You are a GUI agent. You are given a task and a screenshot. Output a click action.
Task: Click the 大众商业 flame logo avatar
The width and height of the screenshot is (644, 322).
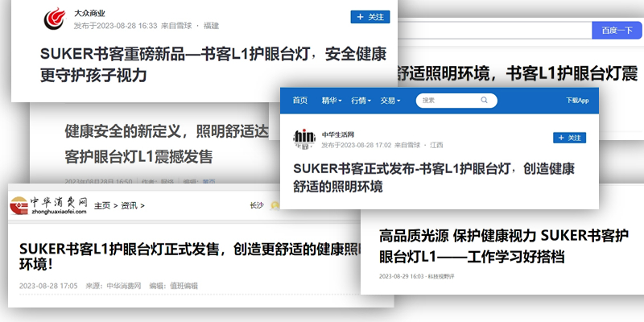55,19
